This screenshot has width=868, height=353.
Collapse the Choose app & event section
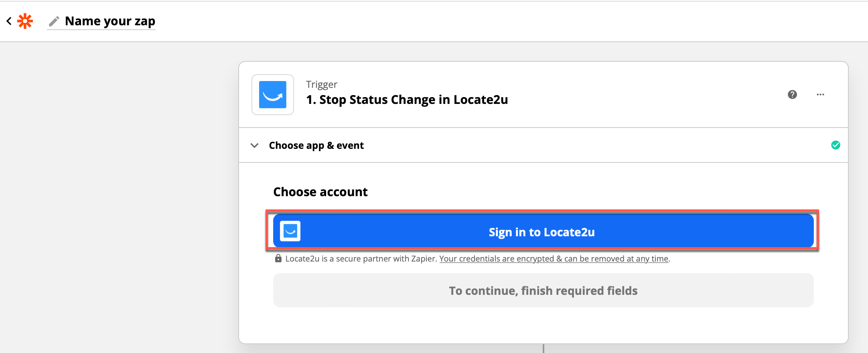254,145
